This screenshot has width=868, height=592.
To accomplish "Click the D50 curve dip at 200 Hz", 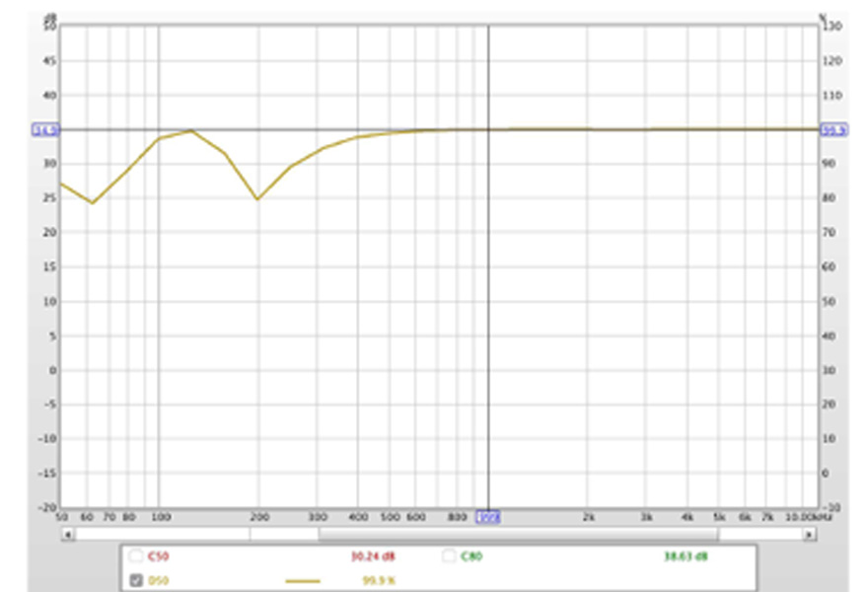I will click(x=257, y=199).
